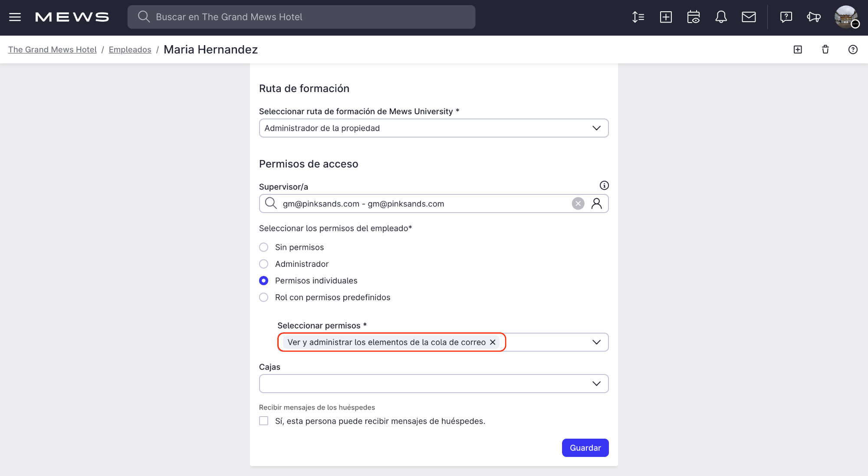The height and width of the screenshot is (476, 868).
Task: Open the mail envelope icon
Action: click(x=749, y=17)
